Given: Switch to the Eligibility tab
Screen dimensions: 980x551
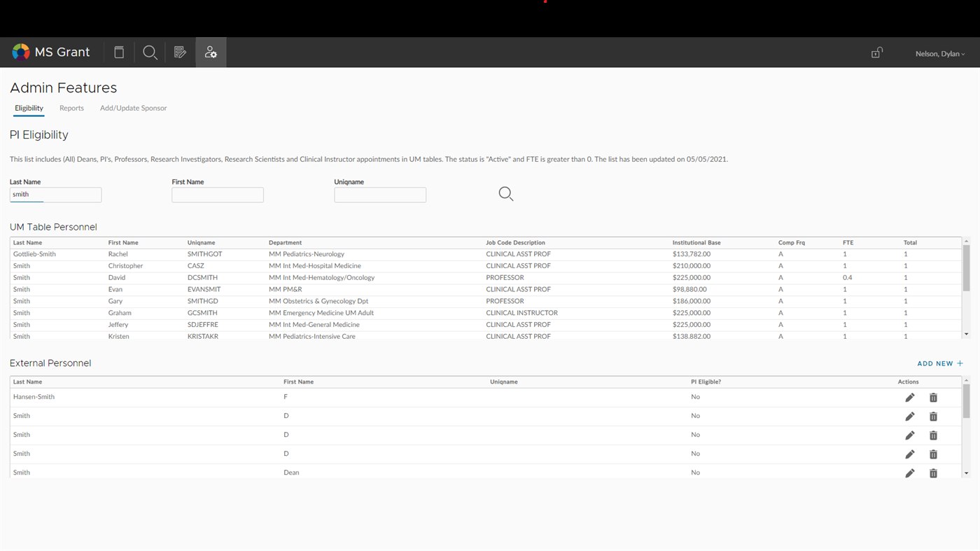Looking at the screenshot, I should click(29, 108).
